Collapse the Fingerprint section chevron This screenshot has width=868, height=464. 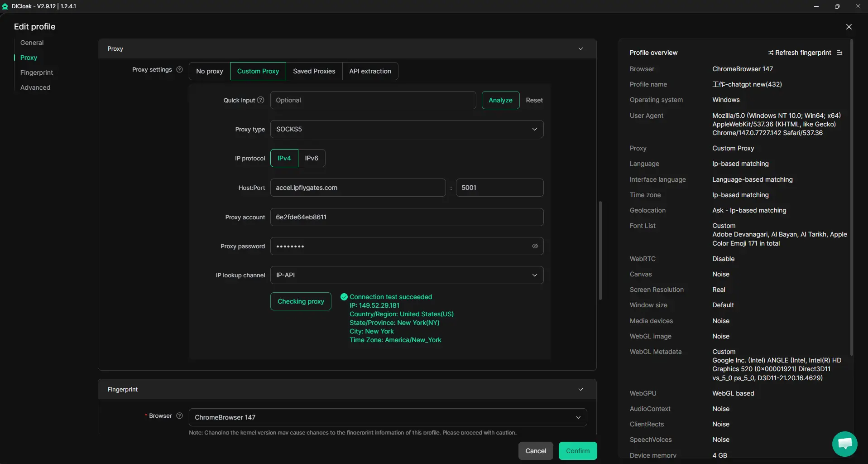580,389
